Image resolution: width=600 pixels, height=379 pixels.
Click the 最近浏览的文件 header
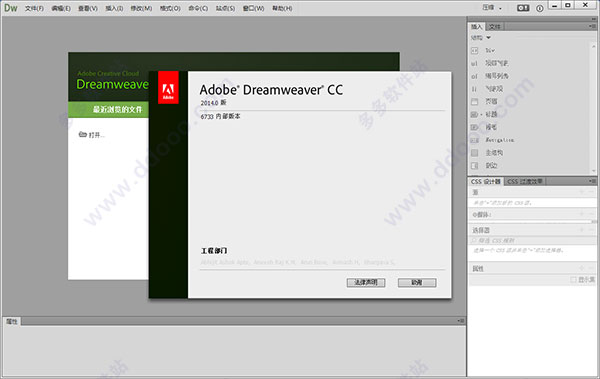coord(117,109)
